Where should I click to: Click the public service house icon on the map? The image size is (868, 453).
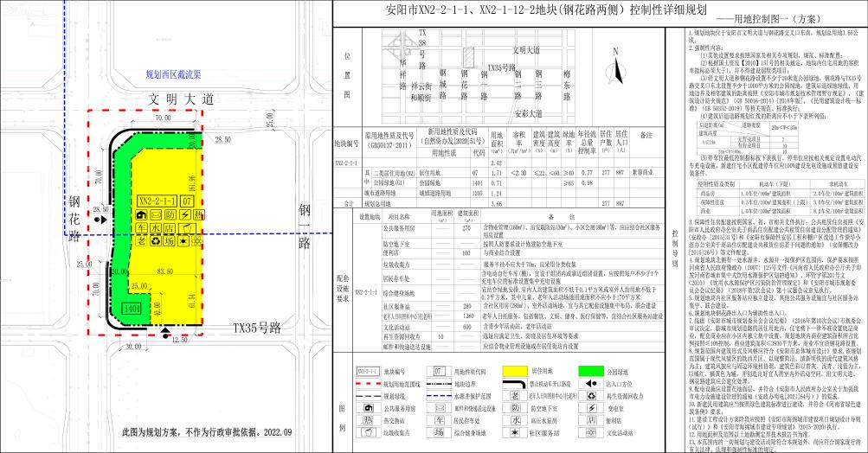141,214
